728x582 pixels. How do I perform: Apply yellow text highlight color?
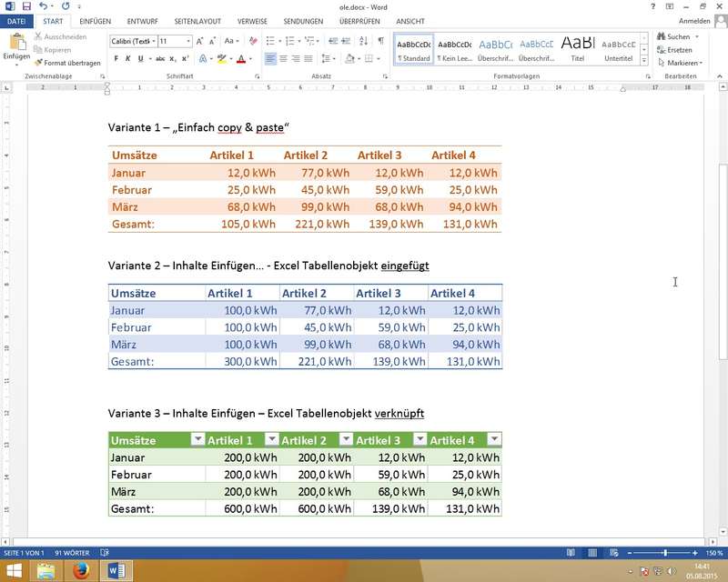pos(222,59)
